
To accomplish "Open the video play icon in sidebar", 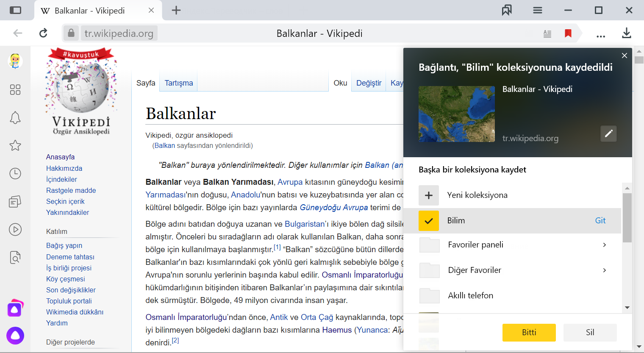I will point(15,230).
